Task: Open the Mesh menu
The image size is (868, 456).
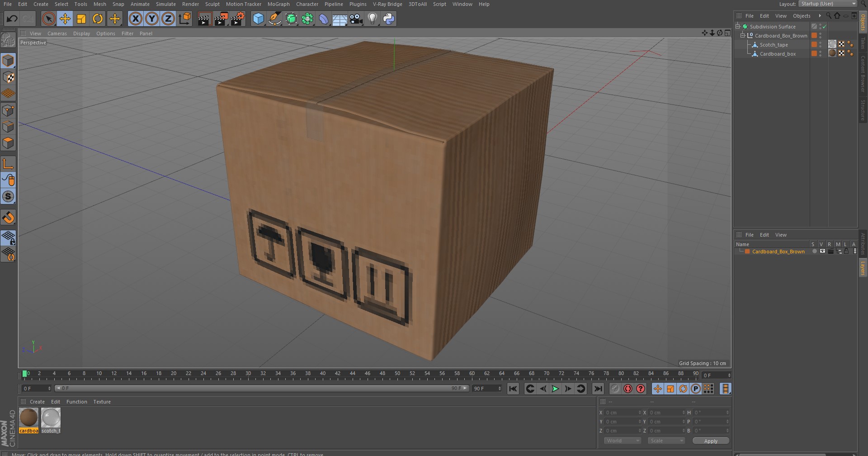Action: (99, 4)
